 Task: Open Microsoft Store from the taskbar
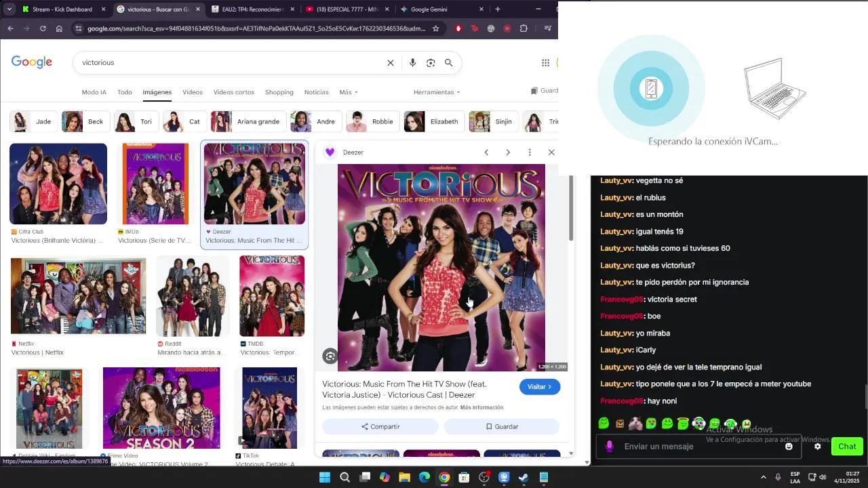464,477
